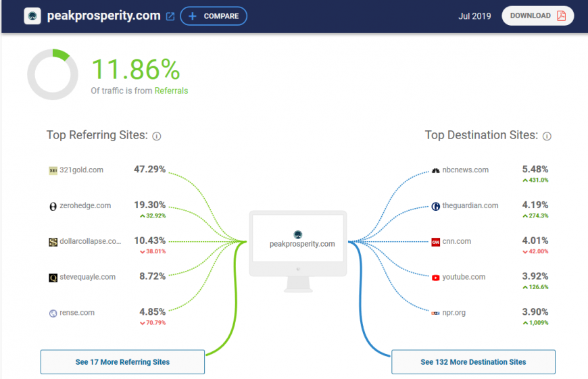588x379 pixels.
Task: Click the 126.6% increase under youtube.com
Action: point(535,286)
